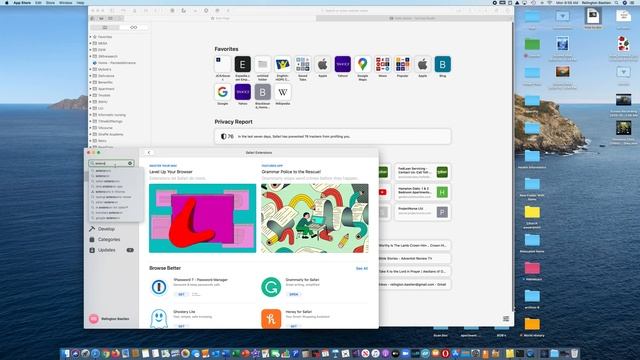This screenshot has height=360, width=640.
Task: Open the Google favorite in Safari
Action: [x=222, y=92]
